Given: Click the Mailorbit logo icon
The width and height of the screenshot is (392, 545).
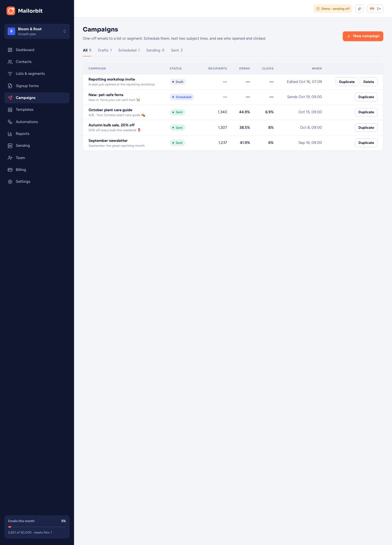Looking at the screenshot, I should tap(11, 11).
